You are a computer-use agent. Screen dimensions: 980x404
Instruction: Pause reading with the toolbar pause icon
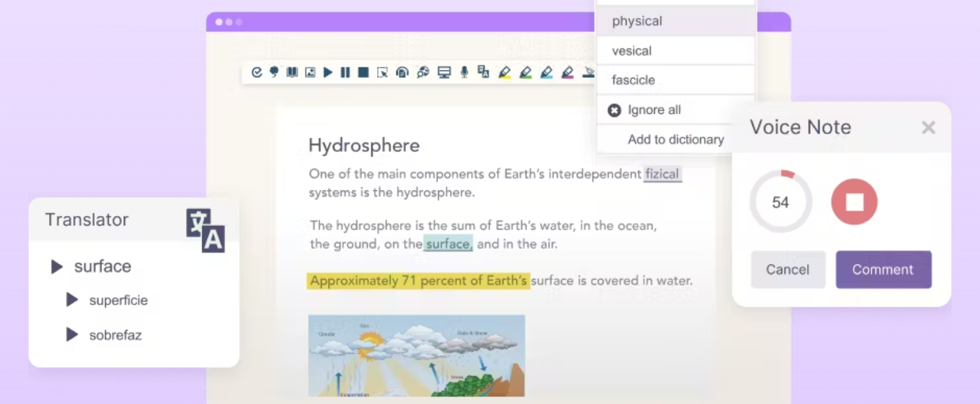tap(345, 72)
